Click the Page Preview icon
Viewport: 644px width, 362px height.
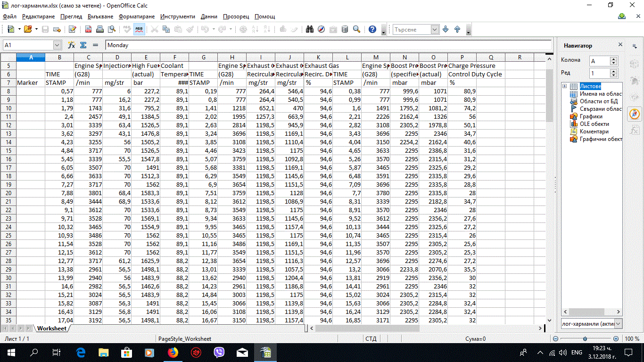pyautogui.click(x=111, y=29)
